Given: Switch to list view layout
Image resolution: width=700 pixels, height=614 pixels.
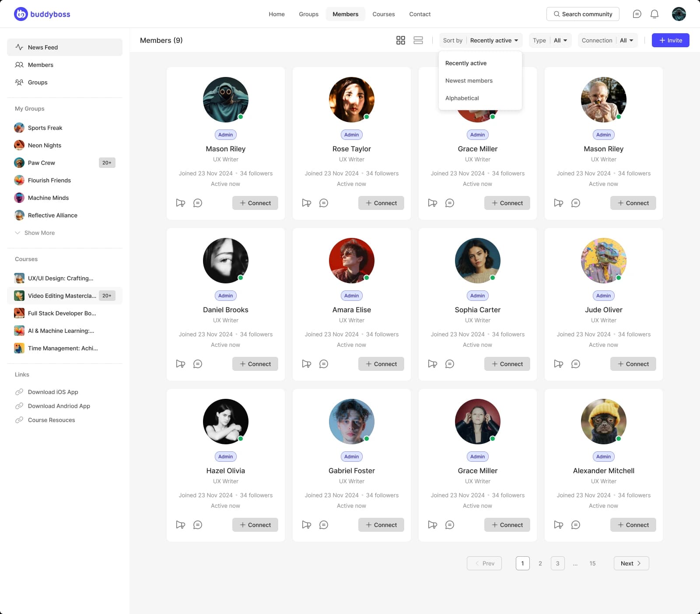Looking at the screenshot, I should [x=418, y=40].
